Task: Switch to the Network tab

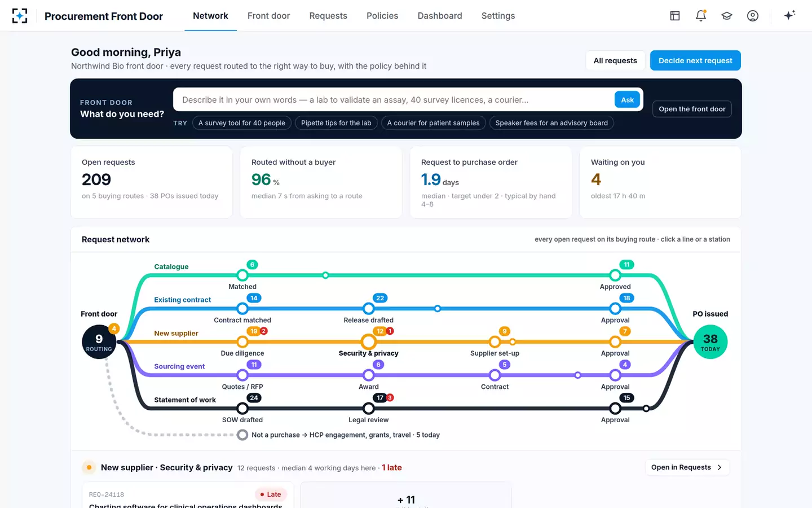Action: coord(210,16)
